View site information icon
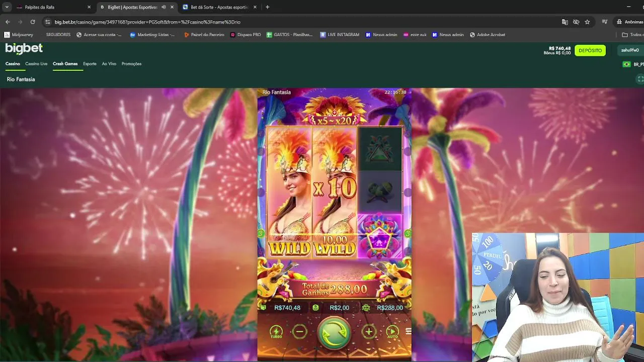This screenshot has width=644, height=362. click(48, 22)
